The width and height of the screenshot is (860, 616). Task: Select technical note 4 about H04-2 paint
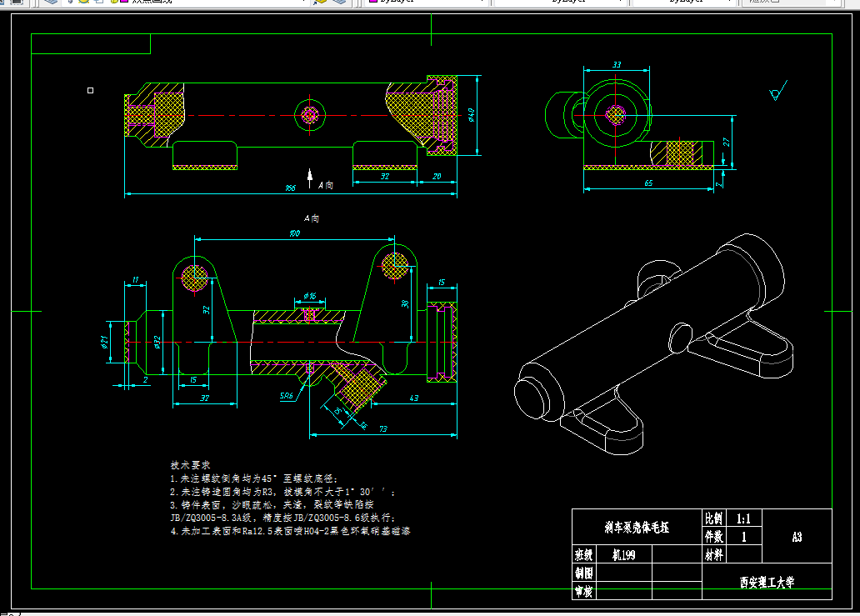pos(290,531)
